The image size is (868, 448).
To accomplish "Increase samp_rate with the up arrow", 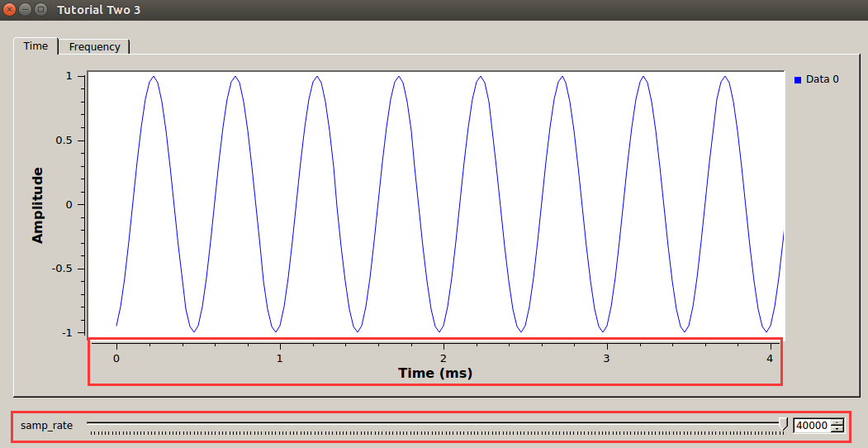I will [838, 422].
